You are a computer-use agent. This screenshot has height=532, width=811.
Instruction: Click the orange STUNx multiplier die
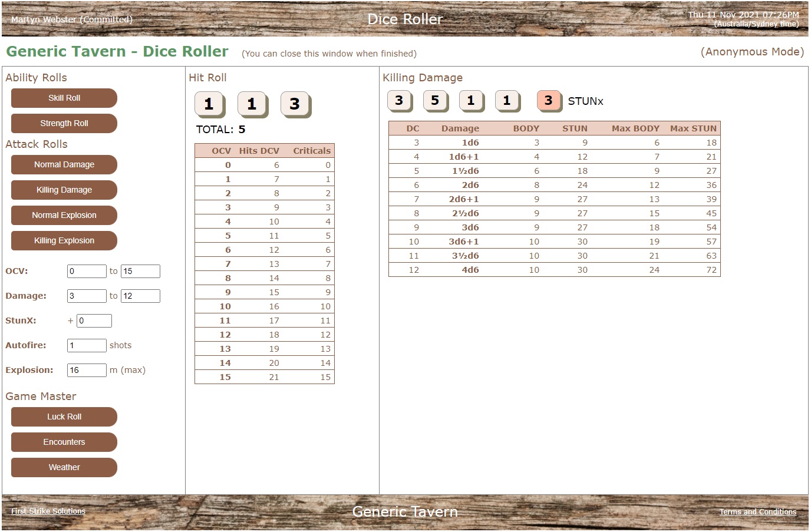[x=549, y=101]
